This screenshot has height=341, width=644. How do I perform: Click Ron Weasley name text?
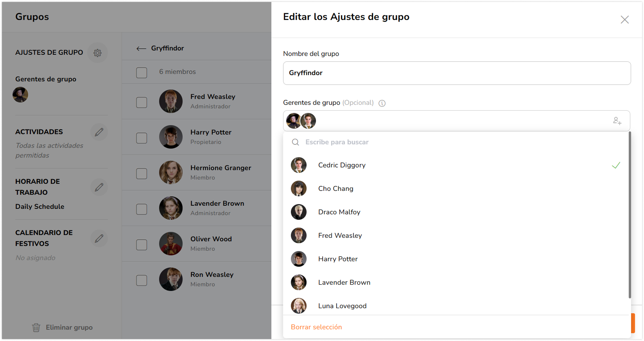[212, 275]
